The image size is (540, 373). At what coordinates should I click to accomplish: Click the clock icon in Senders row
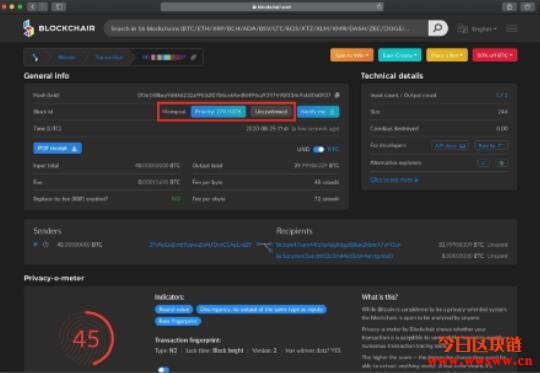click(46, 245)
